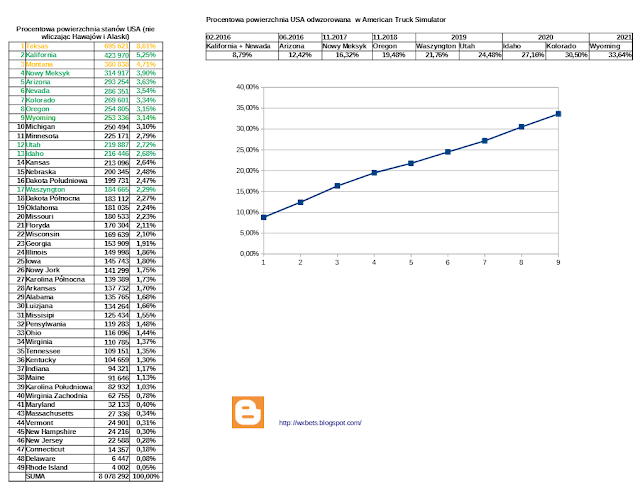Screen dimensions: 640x490
Task: Select the 11.2018 date header cell
Action: click(x=394, y=37)
